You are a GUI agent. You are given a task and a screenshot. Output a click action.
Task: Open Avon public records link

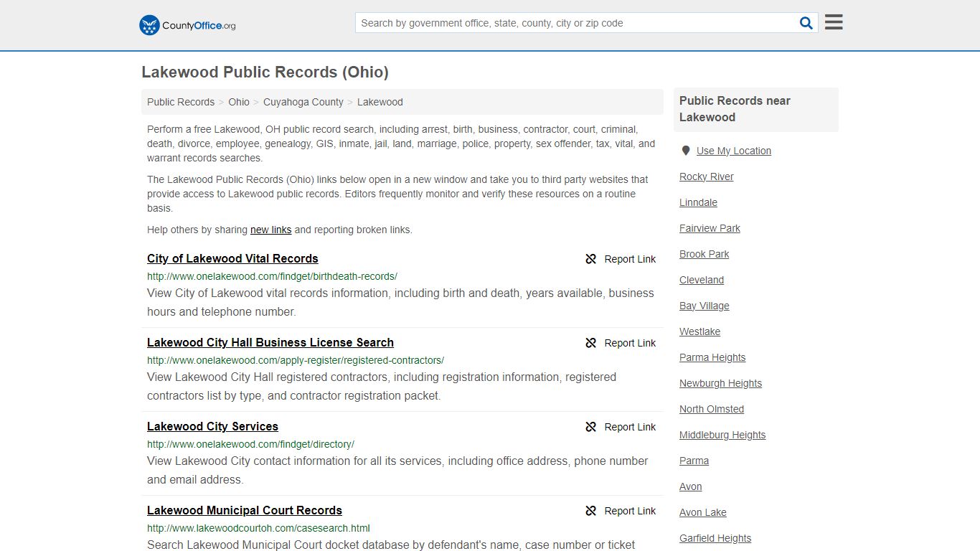coord(690,486)
